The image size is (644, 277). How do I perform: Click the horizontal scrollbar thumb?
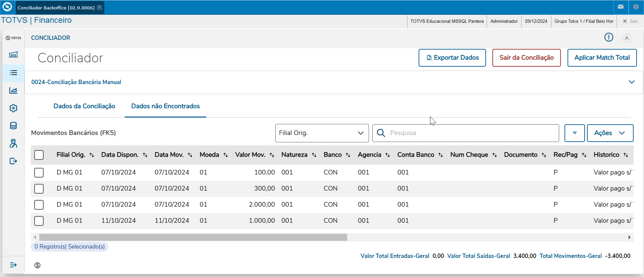pyautogui.click(x=193, y=237)
